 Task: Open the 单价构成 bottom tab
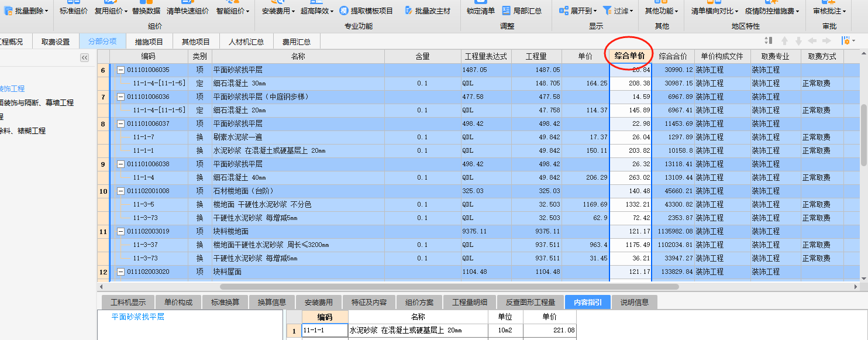pos(178,302)
